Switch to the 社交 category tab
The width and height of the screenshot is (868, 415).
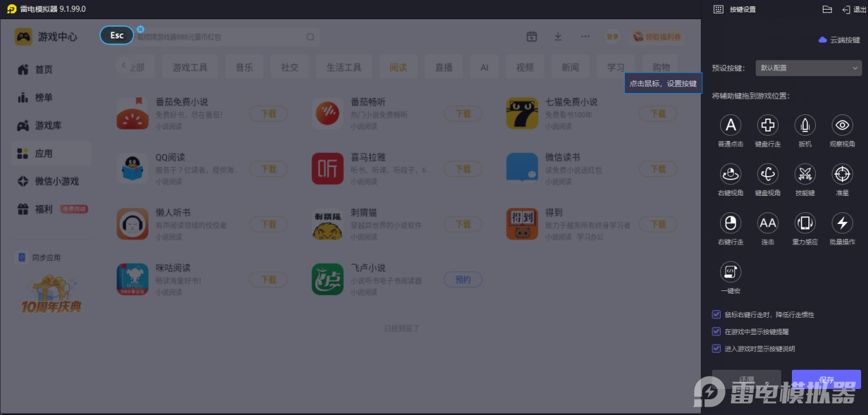tap(290, 68)
